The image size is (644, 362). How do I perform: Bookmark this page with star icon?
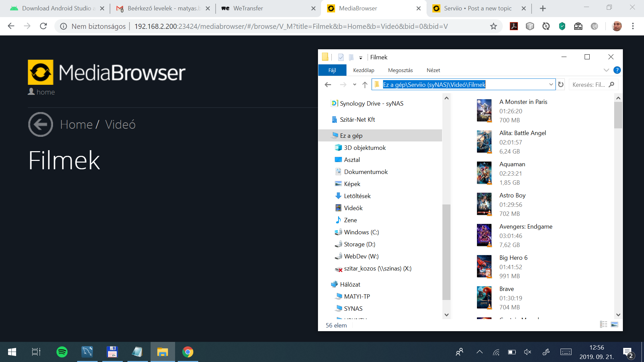point(493,26)
